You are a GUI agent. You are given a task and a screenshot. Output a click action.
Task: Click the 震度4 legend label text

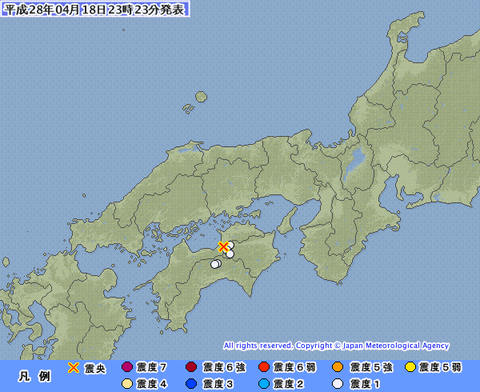click(151, 384)
